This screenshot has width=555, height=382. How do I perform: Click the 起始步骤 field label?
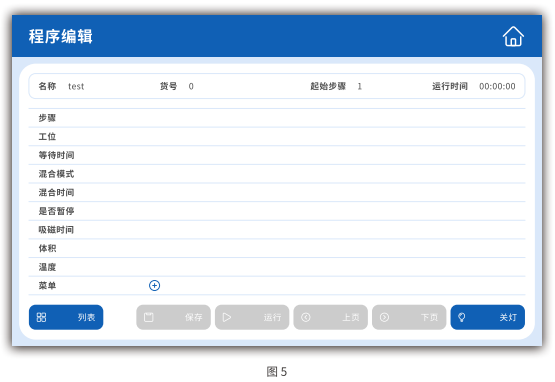328,86
